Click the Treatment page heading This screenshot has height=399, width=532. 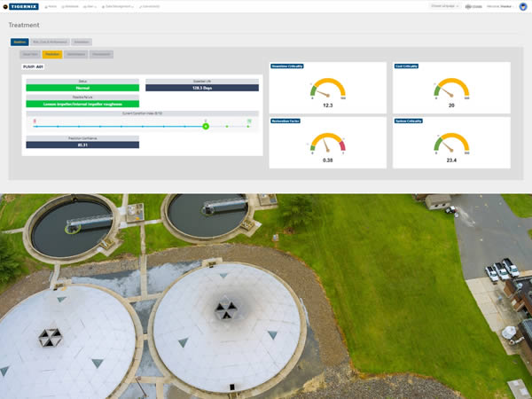[x=24, y=25]
